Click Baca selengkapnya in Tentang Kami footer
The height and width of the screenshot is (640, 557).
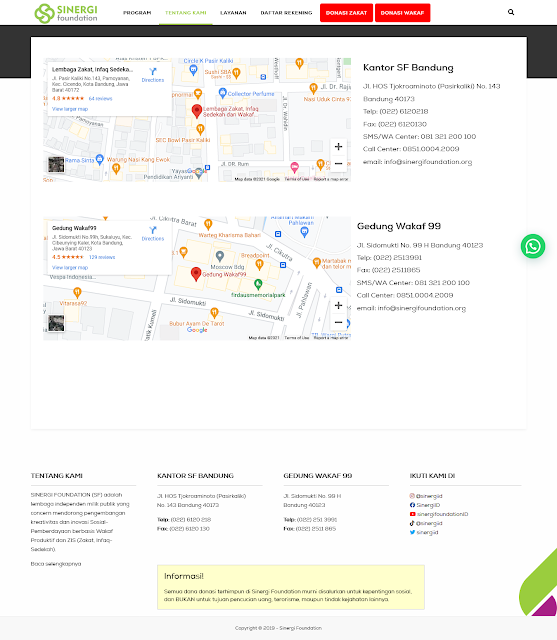pyautogui.click(x=56, y=564)
